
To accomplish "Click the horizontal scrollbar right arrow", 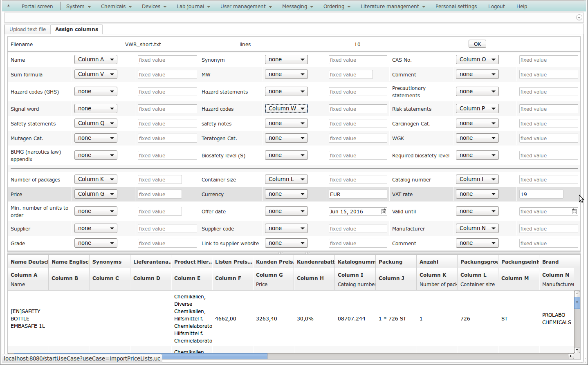I will click(571, 356).
